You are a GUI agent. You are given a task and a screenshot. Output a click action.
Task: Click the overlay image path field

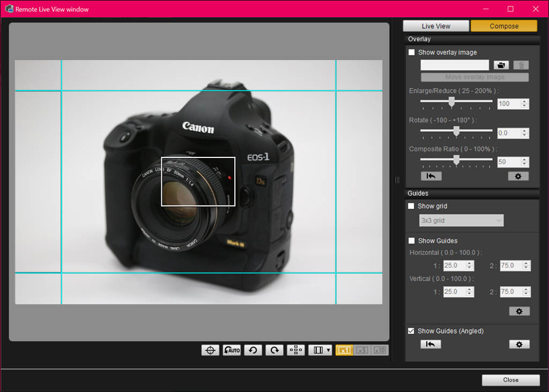[x=455, y=65]
